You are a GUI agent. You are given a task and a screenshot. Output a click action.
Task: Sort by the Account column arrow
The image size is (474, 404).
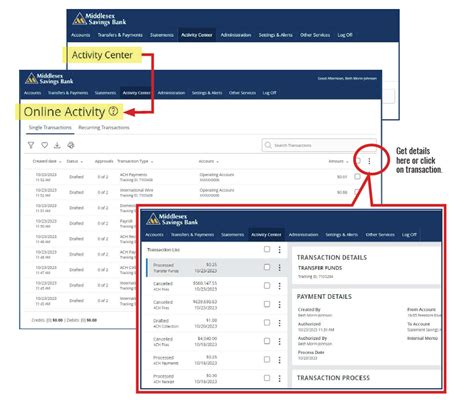(217, 162)
